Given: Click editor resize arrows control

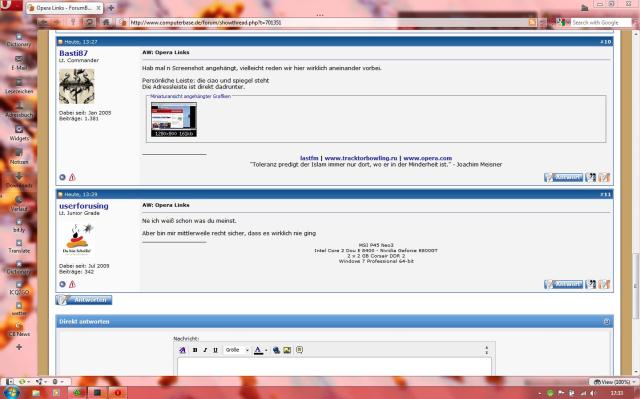Looking at the screenshot, I should 486,350.
